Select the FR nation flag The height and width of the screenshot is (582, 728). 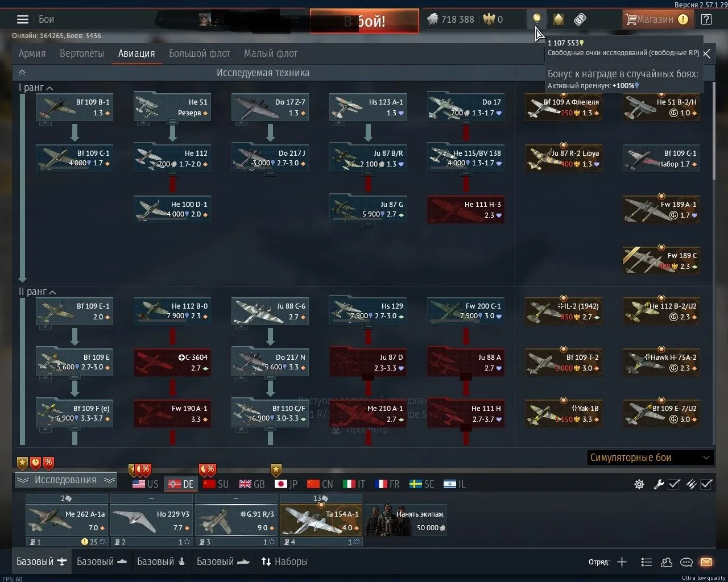[387, 484]
